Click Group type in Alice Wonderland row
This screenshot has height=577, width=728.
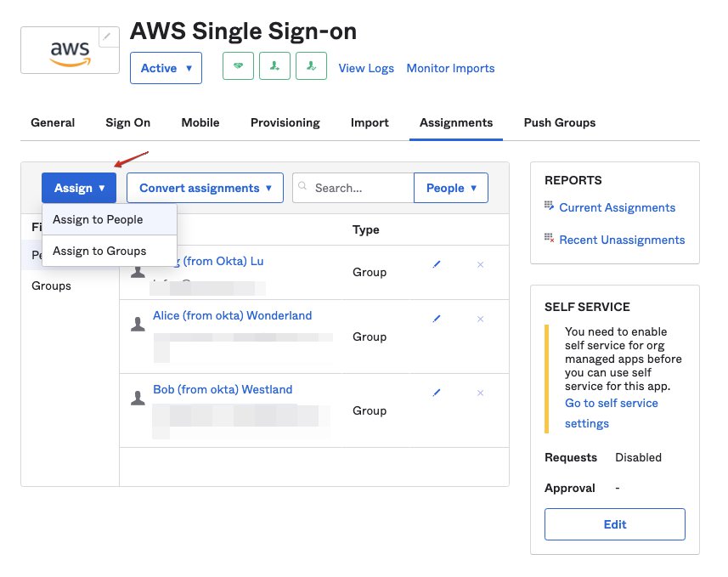click(x=370, y=337)
